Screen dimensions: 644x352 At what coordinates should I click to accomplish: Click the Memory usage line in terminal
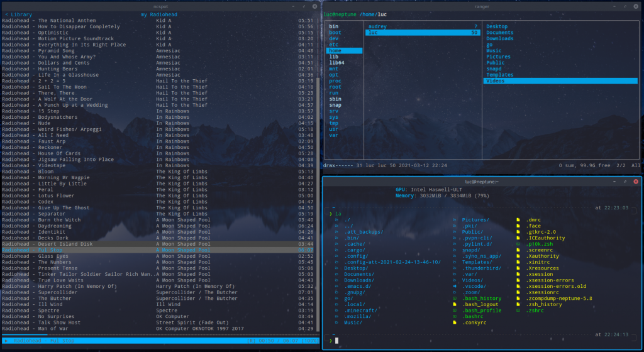click(442, 195)
